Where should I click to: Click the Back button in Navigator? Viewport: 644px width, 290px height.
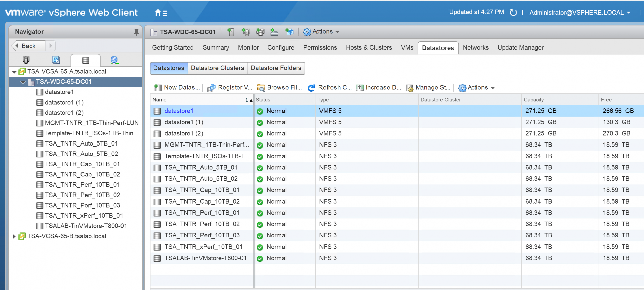point(28,46)
